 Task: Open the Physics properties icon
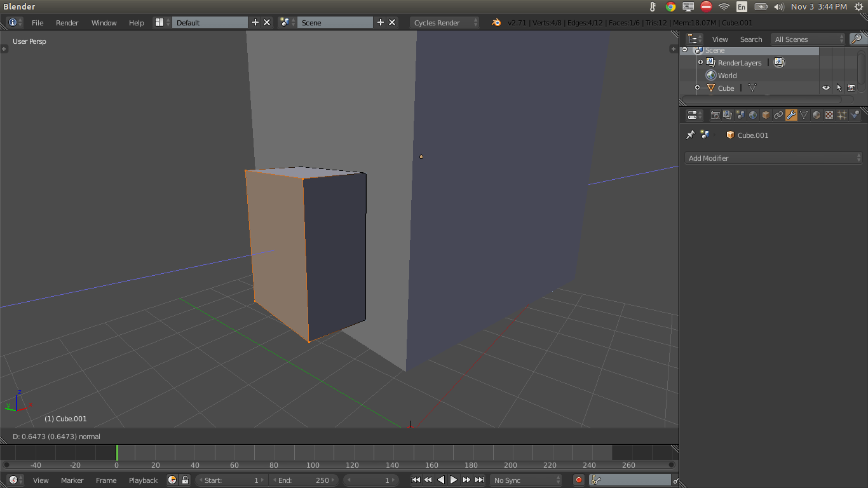[855, 115]
